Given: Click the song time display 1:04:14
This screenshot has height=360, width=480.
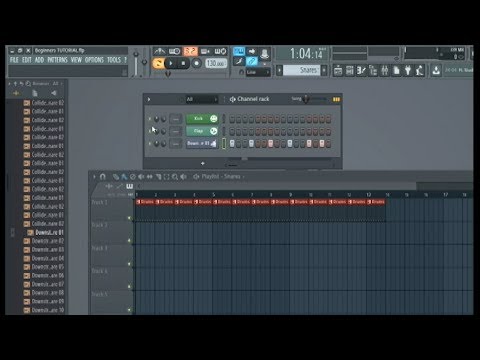Looking at the screenshot, I should (x=306, y=54).
